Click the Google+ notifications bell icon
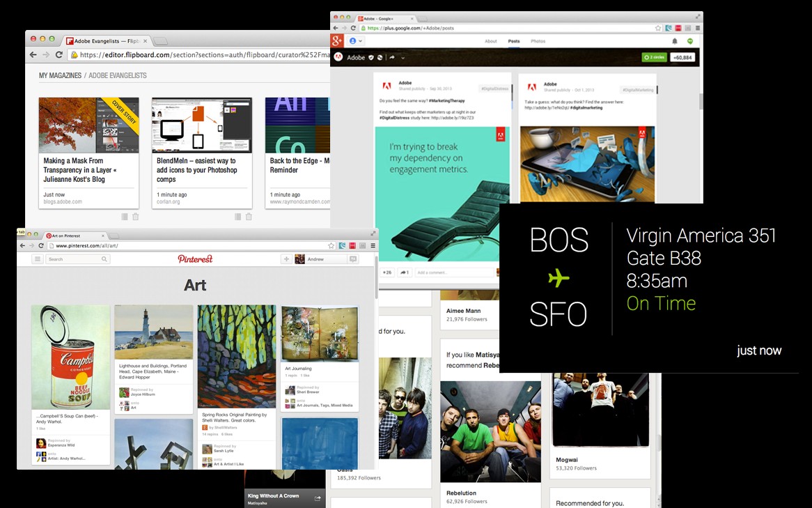Image resolution: width=812 pixels, height=508 pixels. [x=674, y=41]
